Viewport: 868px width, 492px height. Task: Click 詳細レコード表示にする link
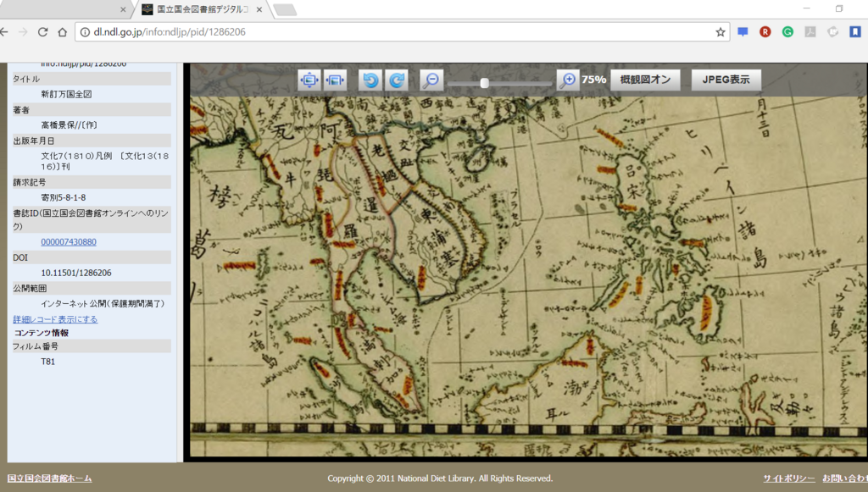pyautogui.click(x=55, y=319)
